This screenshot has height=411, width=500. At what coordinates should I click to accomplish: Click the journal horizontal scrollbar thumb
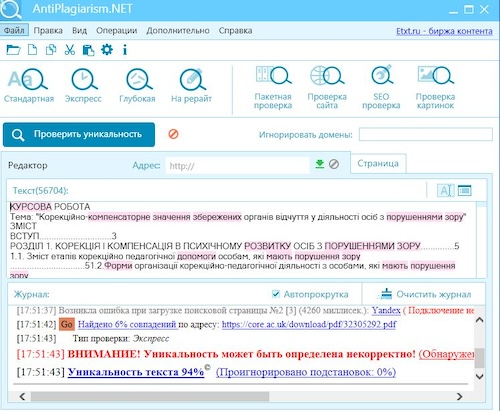[x=150, y=396]
